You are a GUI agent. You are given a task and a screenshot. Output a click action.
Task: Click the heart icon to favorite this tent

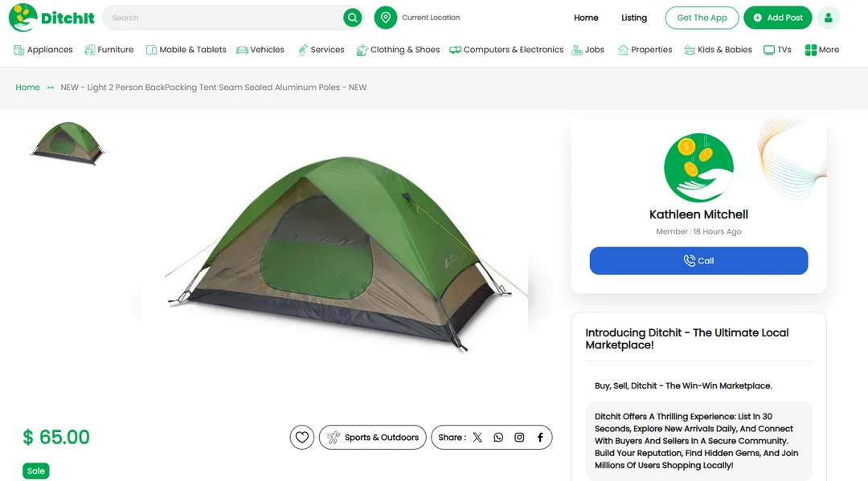[x=301, y=437]
